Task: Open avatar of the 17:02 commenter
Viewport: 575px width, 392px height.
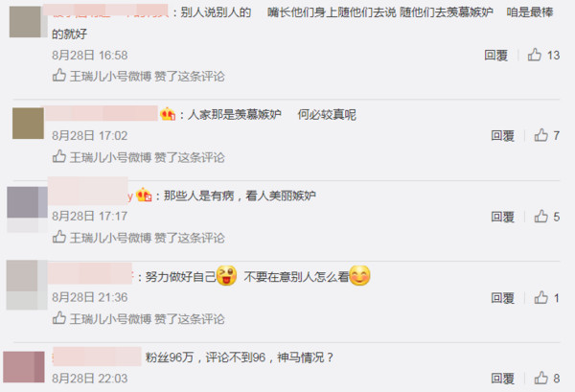Action: 28,124
